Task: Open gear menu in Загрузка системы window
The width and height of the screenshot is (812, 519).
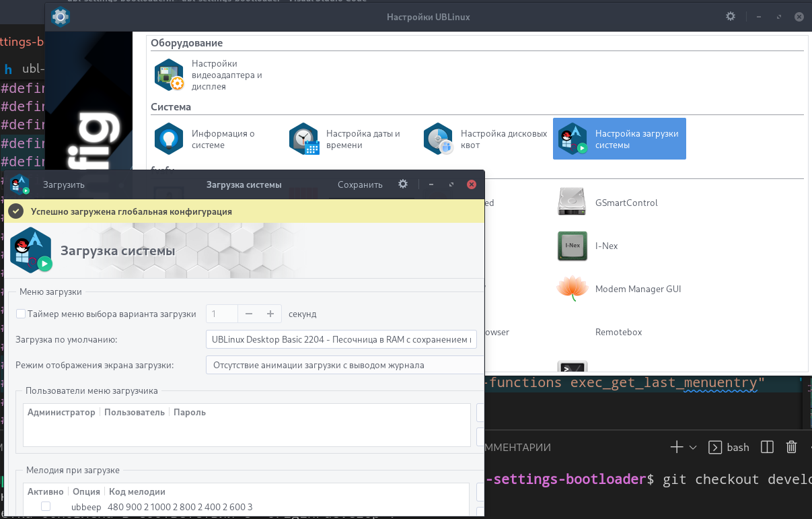Action: point(403,184)
